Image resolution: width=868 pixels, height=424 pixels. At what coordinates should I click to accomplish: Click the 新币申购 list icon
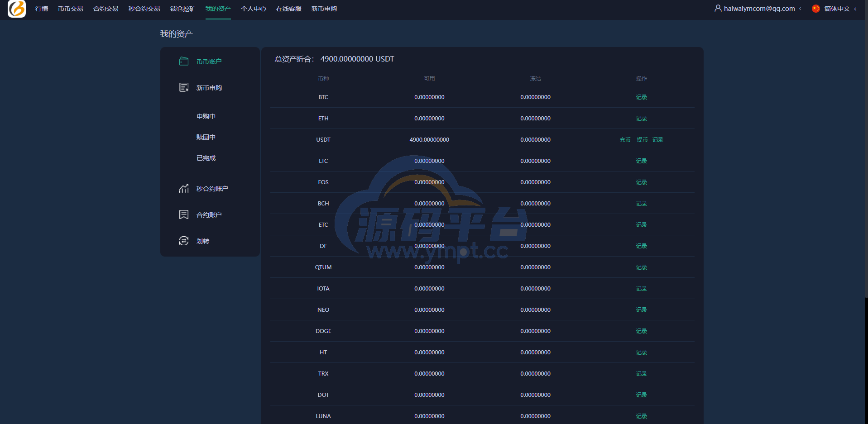pyautogui.click(x=184, y=87)
